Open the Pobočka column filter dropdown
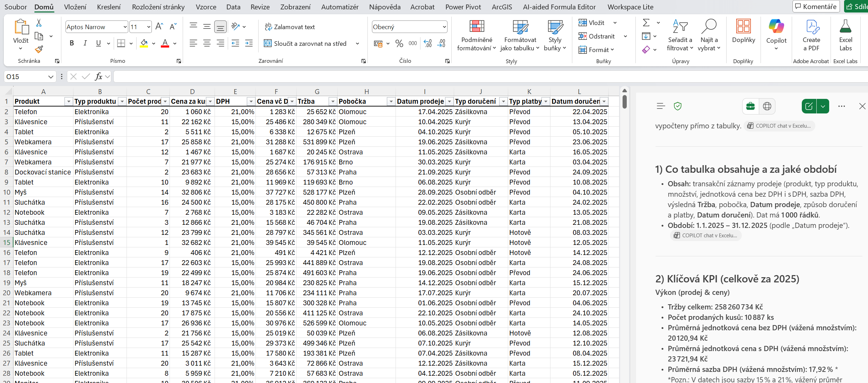868x383 pixels. click(391, 101)
